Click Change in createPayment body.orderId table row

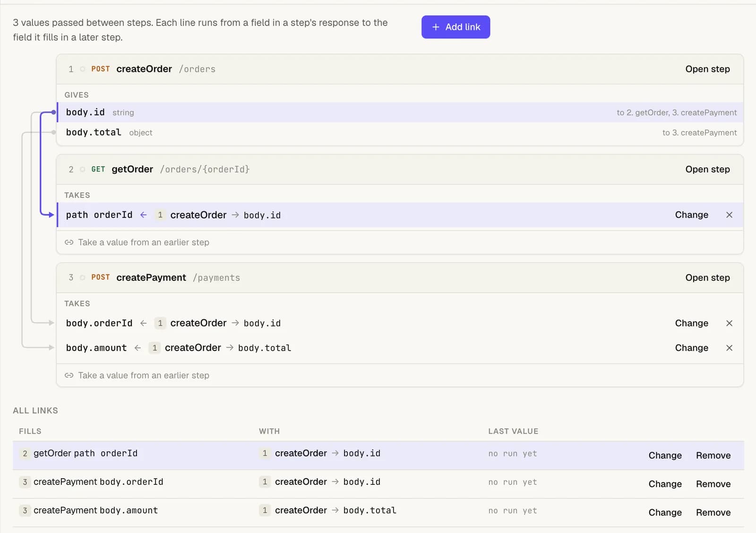point(665,484)
